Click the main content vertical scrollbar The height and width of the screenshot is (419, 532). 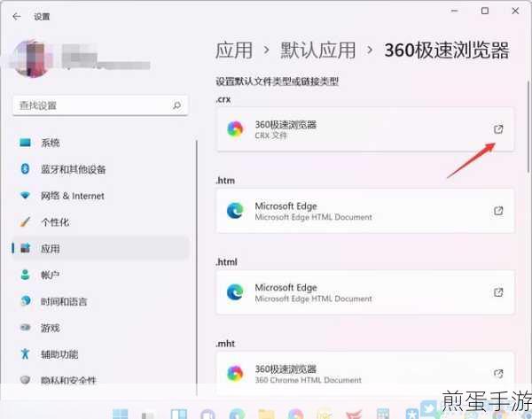click(x=529, y=128)
